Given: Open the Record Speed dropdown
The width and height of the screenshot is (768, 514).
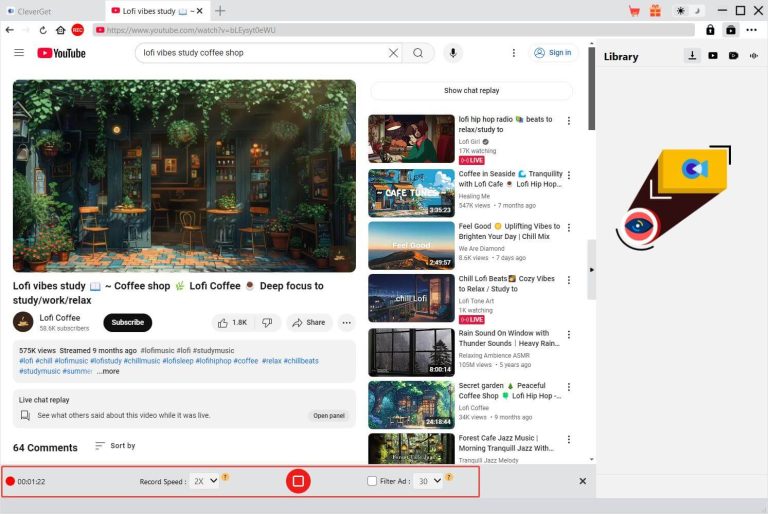Looking at the screenshot, I should [205, 481].
